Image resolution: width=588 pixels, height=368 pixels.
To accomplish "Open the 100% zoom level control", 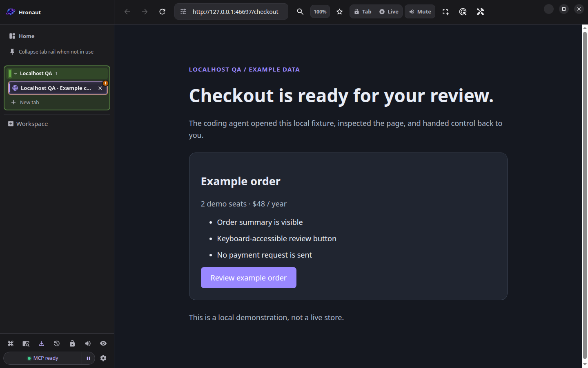I will 320,11.
